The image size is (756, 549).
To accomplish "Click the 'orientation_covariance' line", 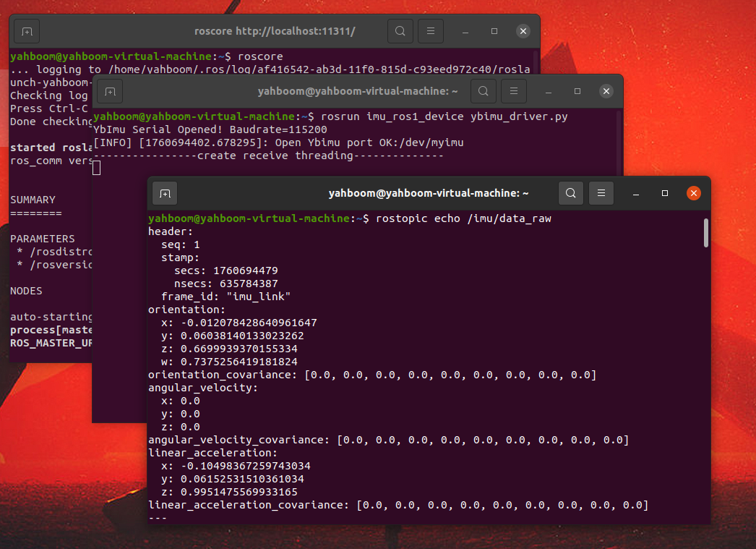I will pos(372,375).
